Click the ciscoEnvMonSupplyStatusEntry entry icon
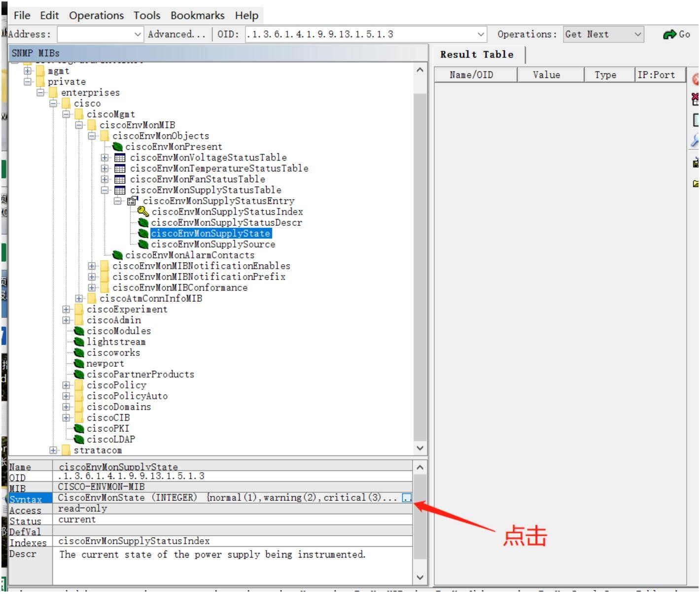This screenshot has height=594, width=700. click(133, 201)
